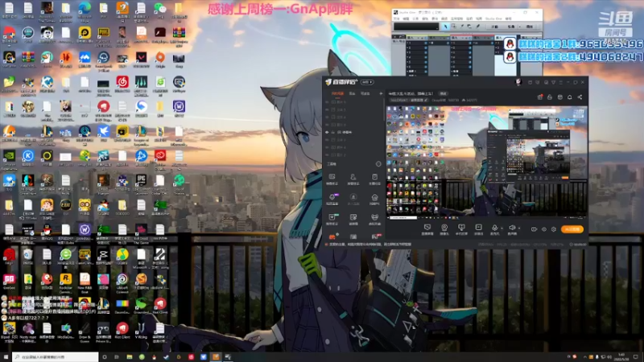Click the streamer avatar in app title bar

518,82
